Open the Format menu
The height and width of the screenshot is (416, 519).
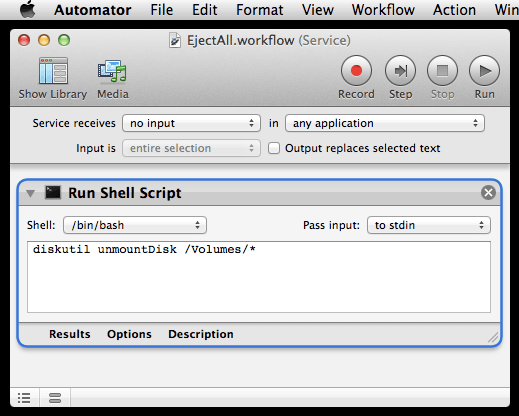(260, 10)
